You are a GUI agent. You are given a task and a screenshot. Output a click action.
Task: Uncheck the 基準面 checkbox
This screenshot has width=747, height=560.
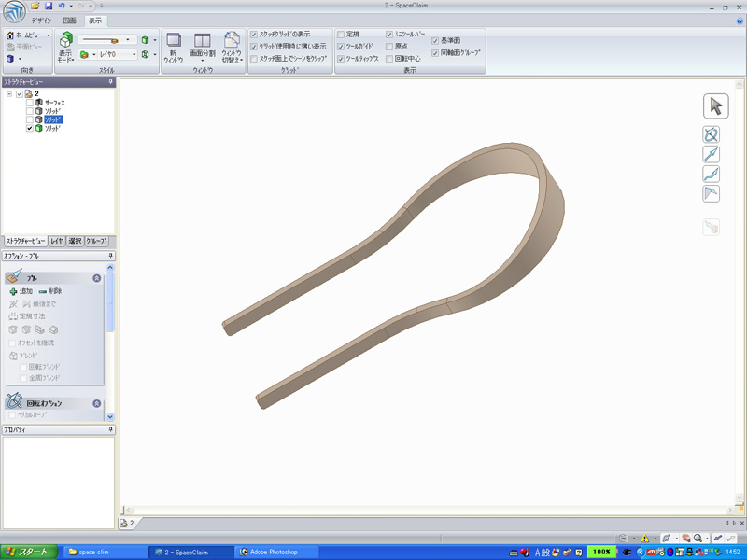click(435, 41)
